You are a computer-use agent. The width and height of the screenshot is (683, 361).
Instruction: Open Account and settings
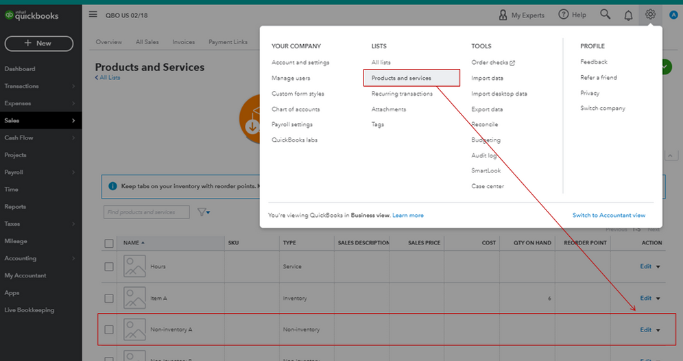click(300, 62)
